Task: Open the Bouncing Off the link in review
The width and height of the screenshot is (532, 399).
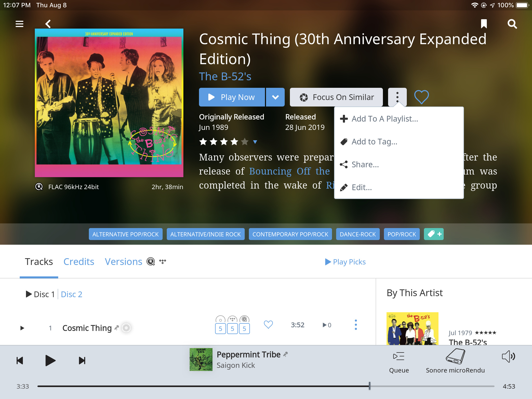Action: click(289, 171)
